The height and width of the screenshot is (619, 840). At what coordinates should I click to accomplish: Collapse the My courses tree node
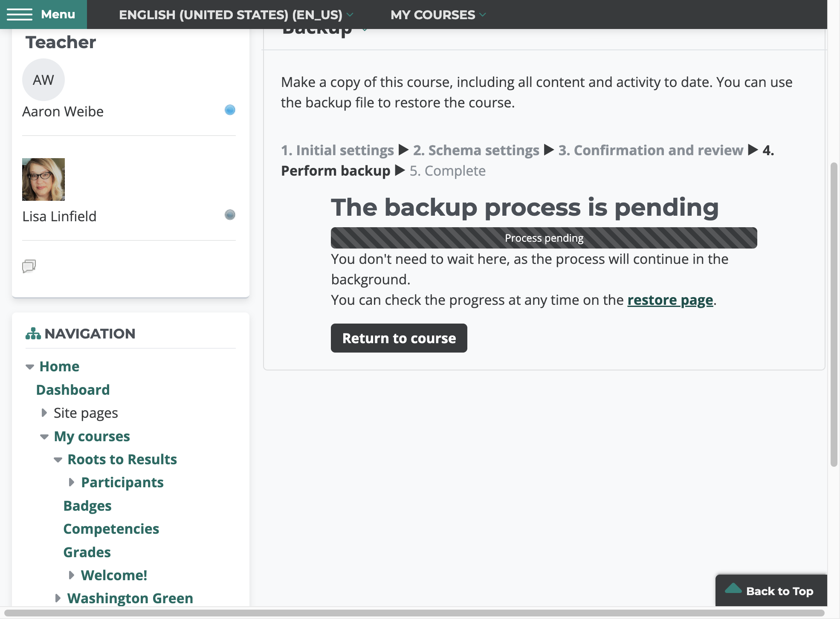(x=44, y=437)
